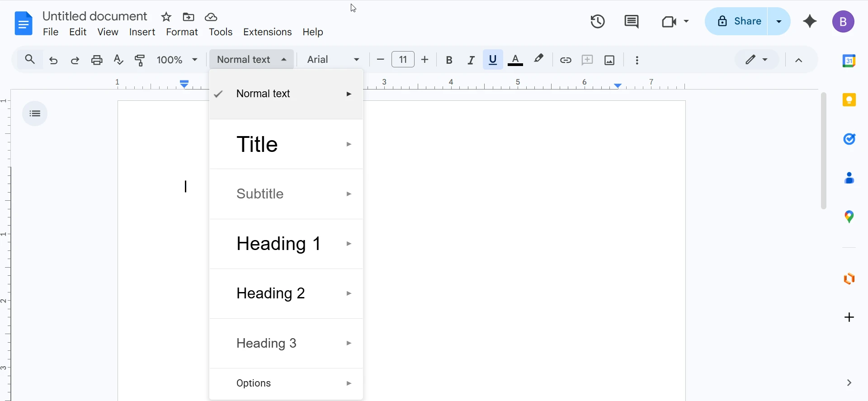
Task: Open the Edit menu
Action: pyautogui.click(x=78, y=32)
